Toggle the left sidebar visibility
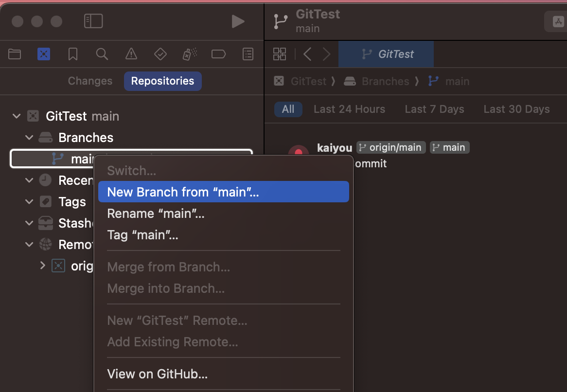 point(93,21)
